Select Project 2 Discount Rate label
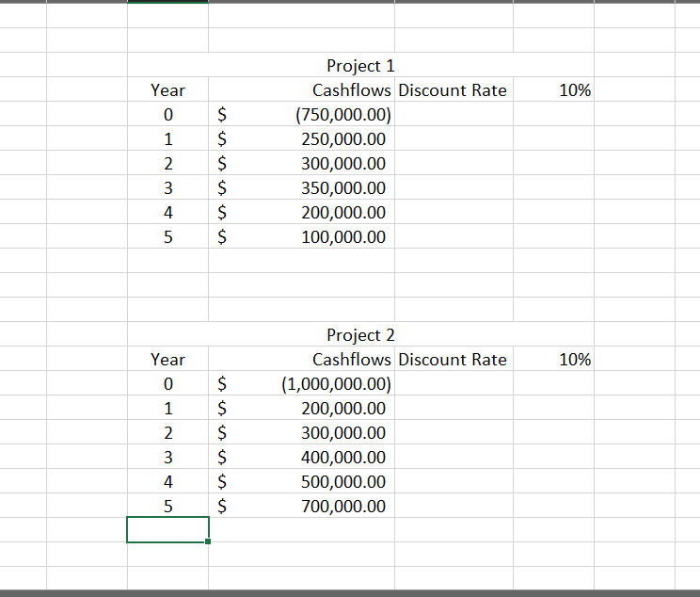This screenshot has width=700, height=597. point(453,359)
